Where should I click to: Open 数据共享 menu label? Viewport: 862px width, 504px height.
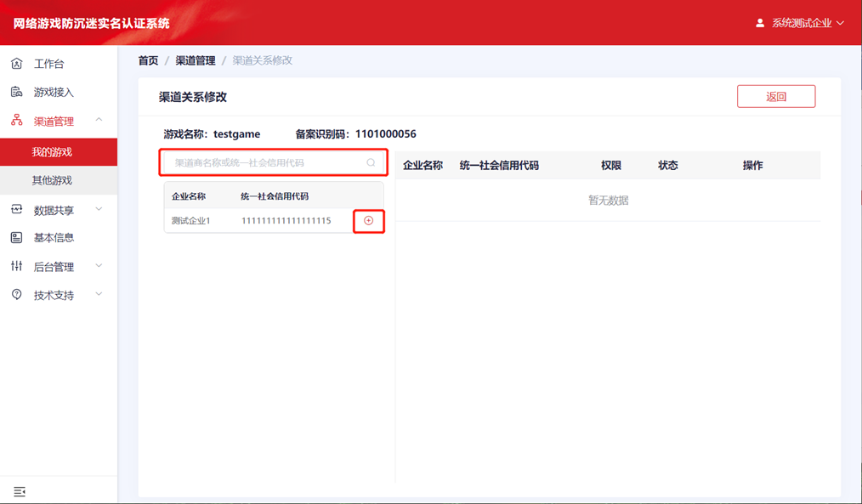(54, 210)
